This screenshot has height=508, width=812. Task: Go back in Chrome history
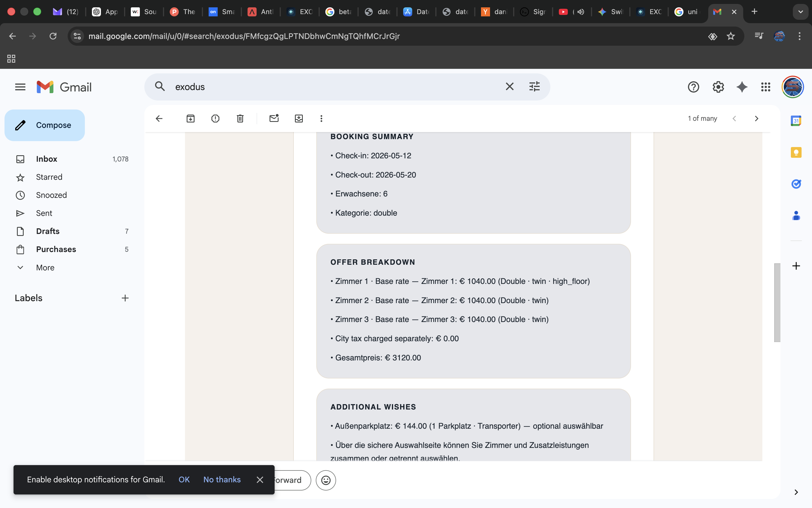(x=12, y=36)
